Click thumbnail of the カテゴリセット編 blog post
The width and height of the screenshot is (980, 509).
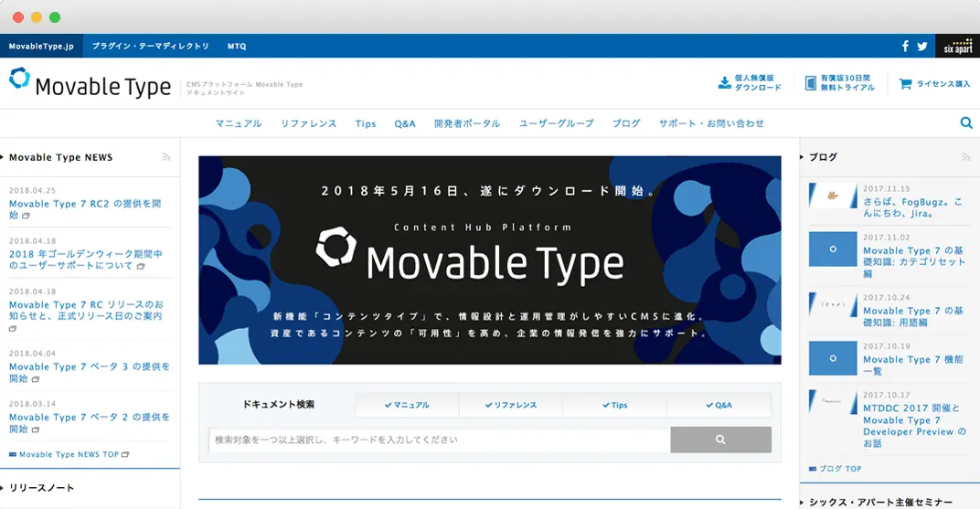[833, 249]
